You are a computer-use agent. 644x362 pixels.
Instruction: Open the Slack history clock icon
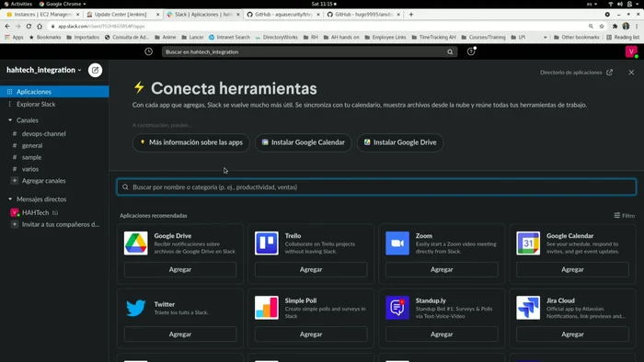point(149,51)
